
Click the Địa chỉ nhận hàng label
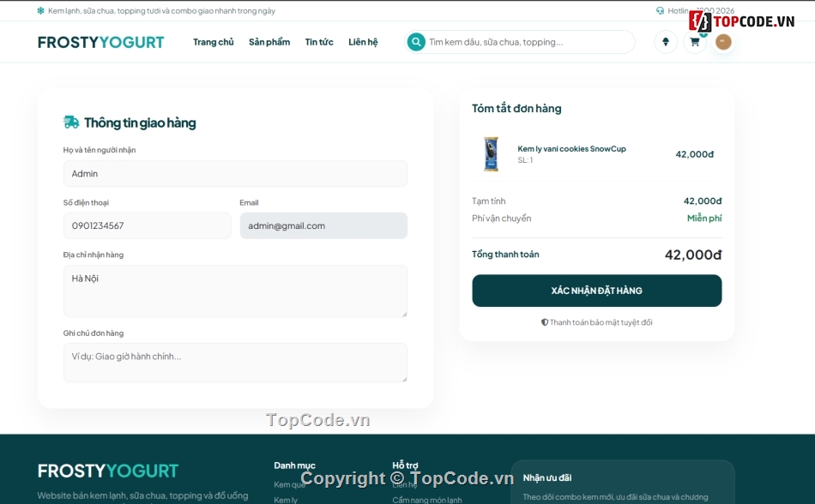tap(94, 255)
